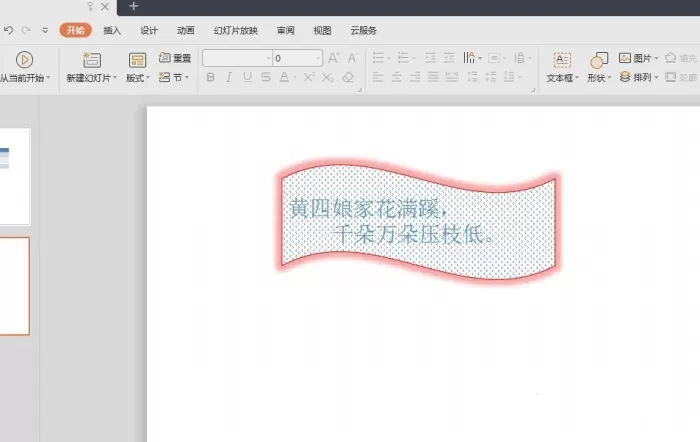Screen dimensions: 700x442
Task: Click the clear formatting eraser icon
Action: tap(348, 77)
